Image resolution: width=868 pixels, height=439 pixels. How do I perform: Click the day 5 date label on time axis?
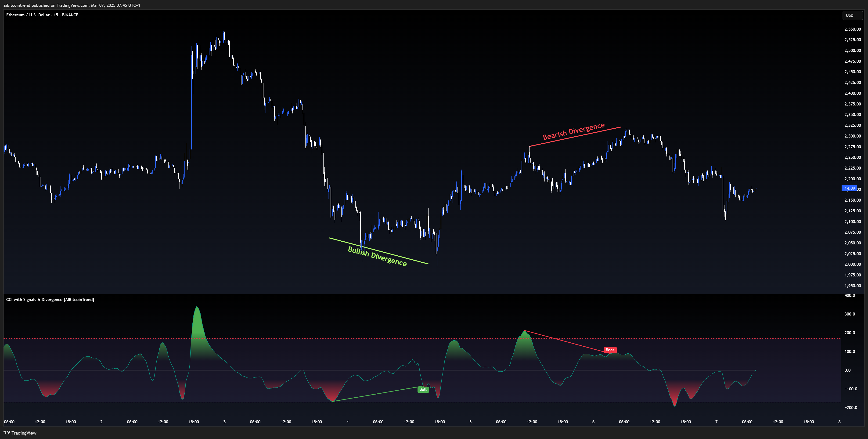[x=470, y=422]
